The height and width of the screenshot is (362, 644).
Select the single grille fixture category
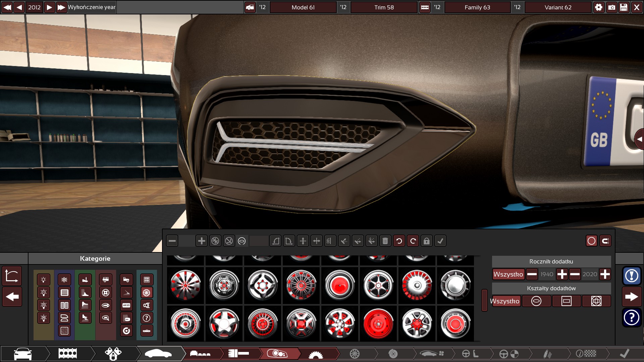point(64,293)
